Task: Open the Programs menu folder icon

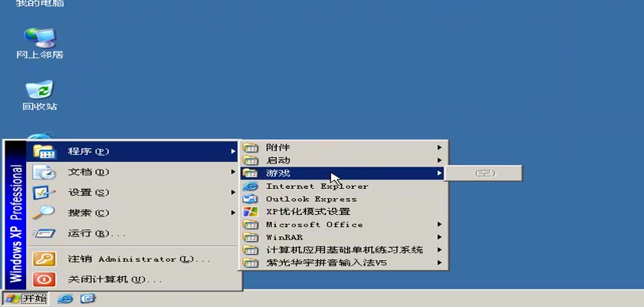Action: pos(44,152)
